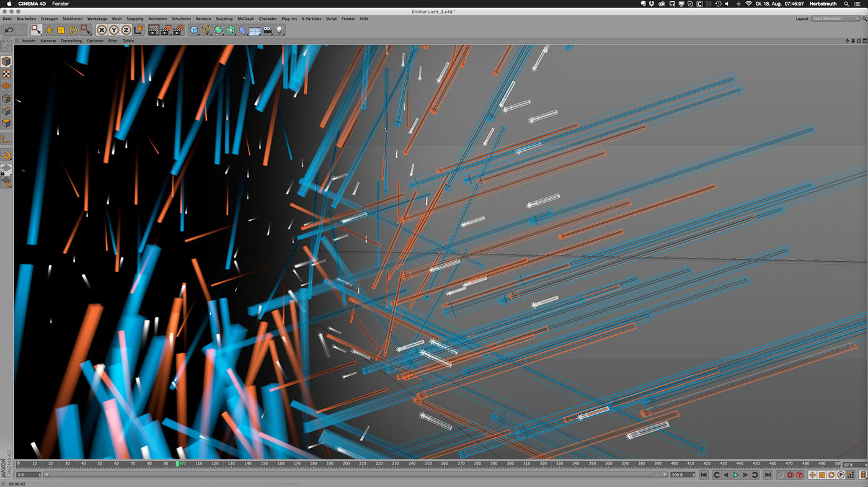This screenshot has height=487, width=868.
Task: Open viewport Kameras menu
Action: click(48, 41)
